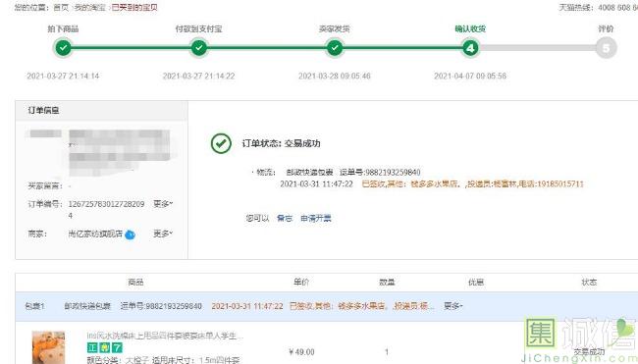
Task: Click the first step green checkmark circle
Action: click(x=63, y=48)
